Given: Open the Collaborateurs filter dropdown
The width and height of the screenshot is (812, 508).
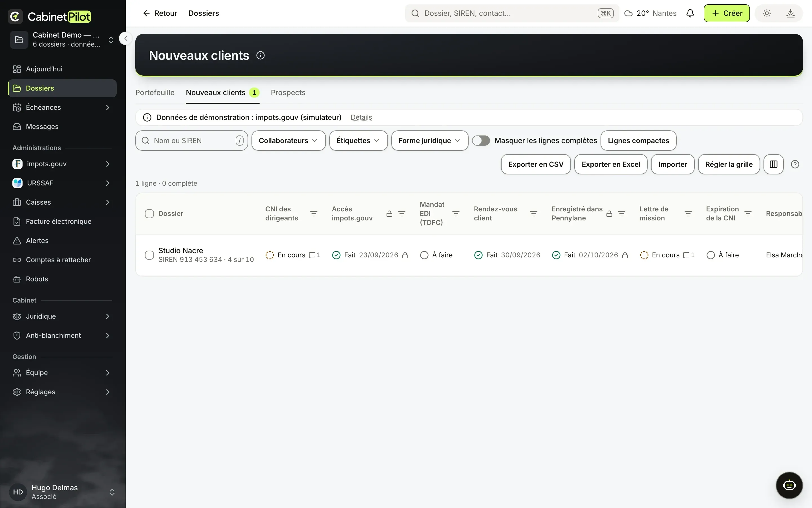Looking at the screenshot, I should point(288,141).
